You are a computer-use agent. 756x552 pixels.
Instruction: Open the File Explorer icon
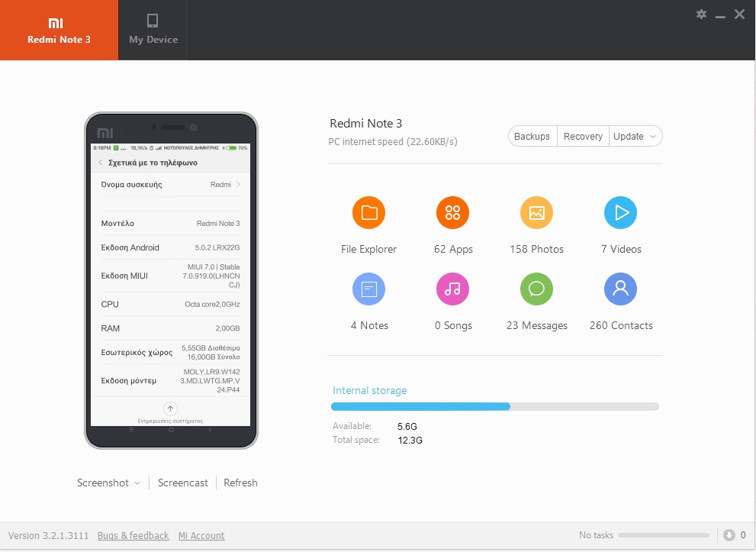click(x=368, y=213)
